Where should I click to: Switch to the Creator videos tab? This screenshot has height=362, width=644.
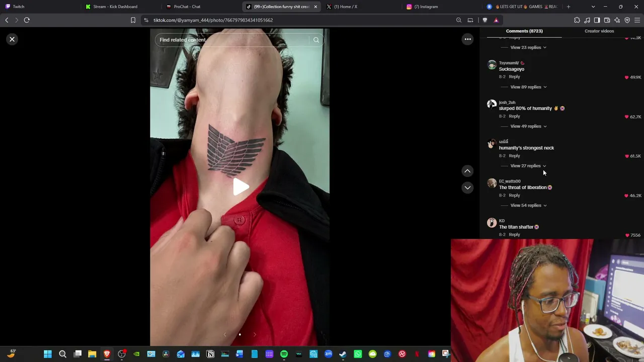point(599,31)
